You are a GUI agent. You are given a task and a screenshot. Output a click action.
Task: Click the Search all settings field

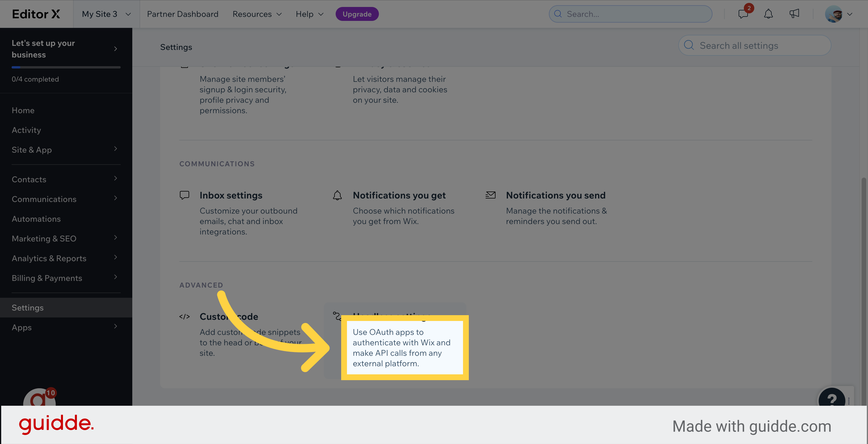pyautogui.click(x=755, y=46)
